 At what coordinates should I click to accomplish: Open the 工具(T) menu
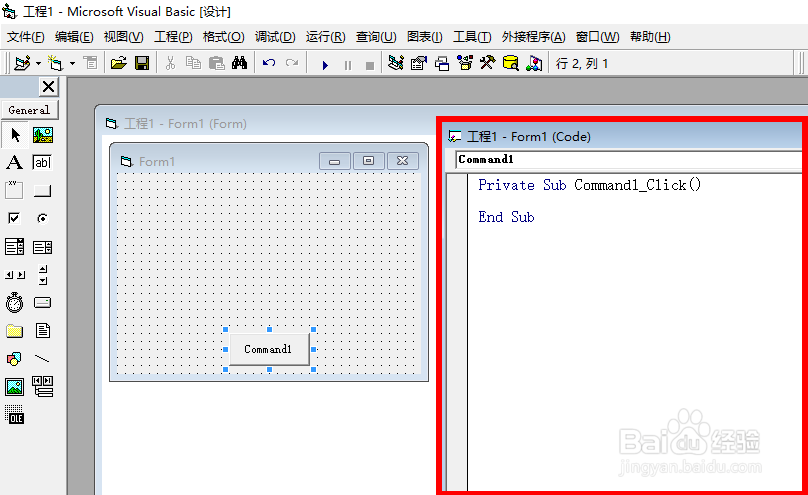(472, 37)
